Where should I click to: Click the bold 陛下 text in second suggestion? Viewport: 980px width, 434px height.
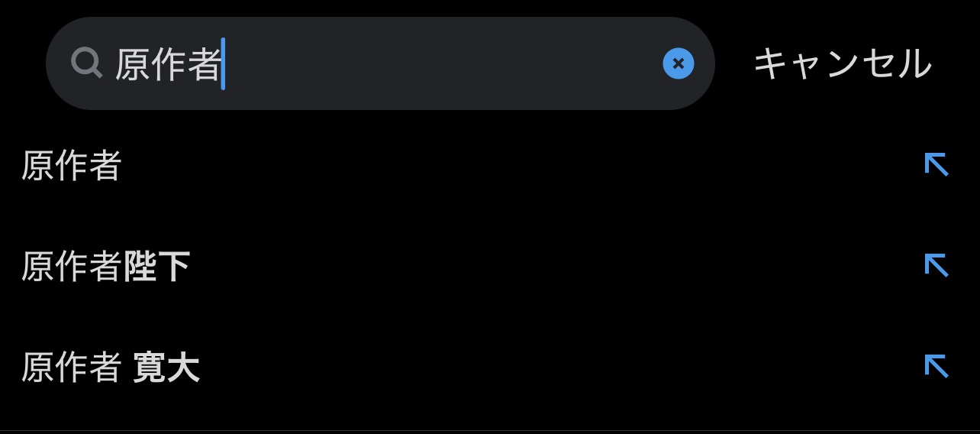point(156,267)
